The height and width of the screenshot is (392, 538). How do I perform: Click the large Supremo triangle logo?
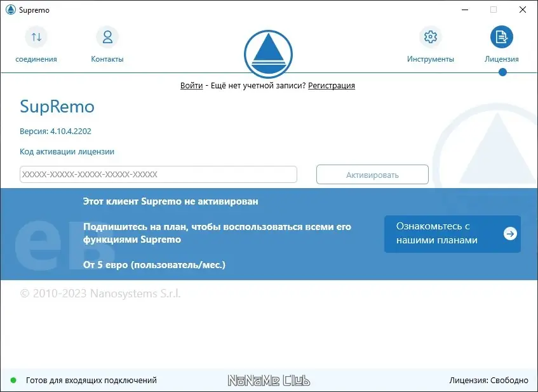click(x=268, y=54)
